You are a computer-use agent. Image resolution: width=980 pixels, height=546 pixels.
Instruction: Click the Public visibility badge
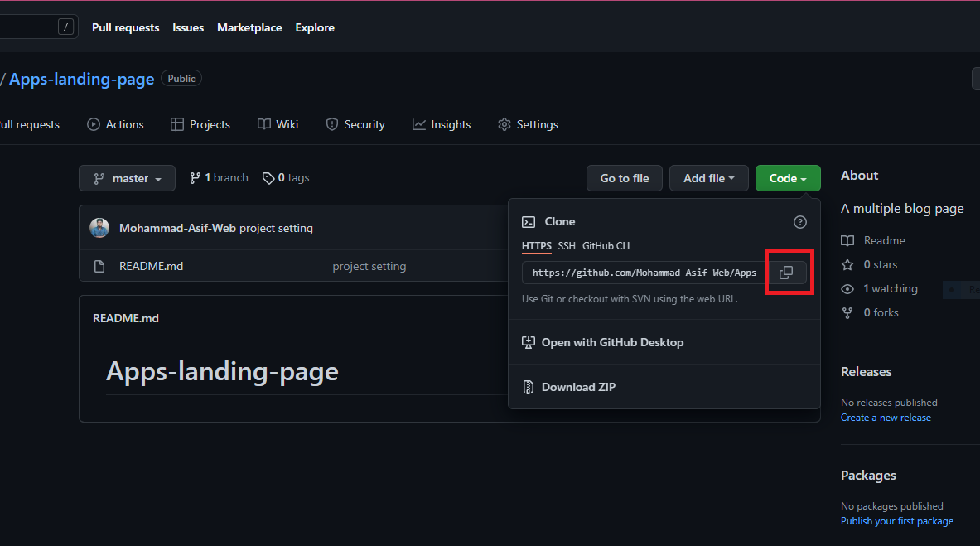click(181, 79)
